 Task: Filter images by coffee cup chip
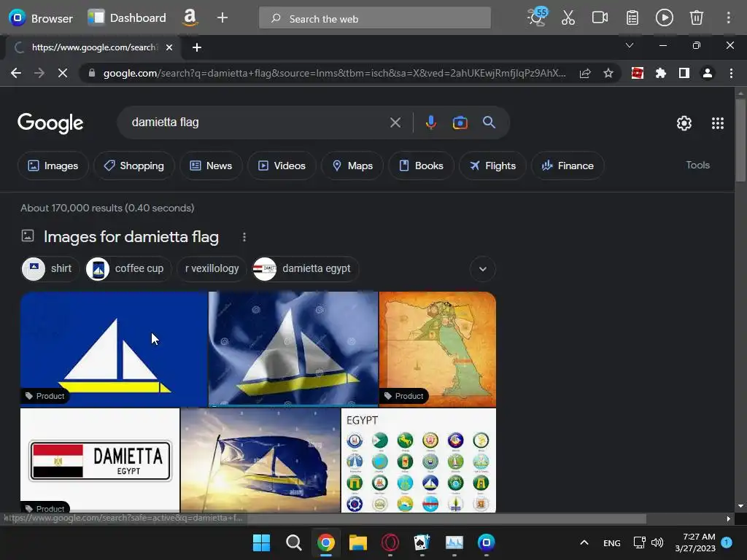click(128, 269)
